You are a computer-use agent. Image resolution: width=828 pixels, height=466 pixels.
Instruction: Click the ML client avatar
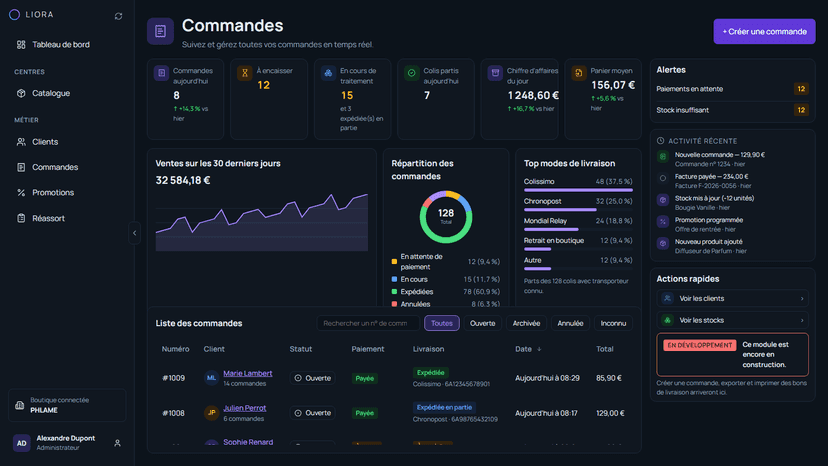pos(211,378)
